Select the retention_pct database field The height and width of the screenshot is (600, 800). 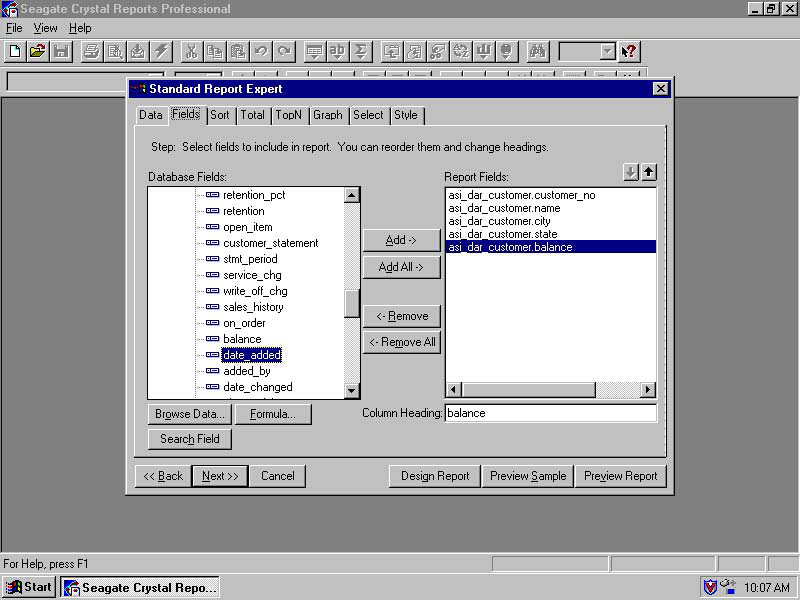pyautogui.click(x=254, y=195)
